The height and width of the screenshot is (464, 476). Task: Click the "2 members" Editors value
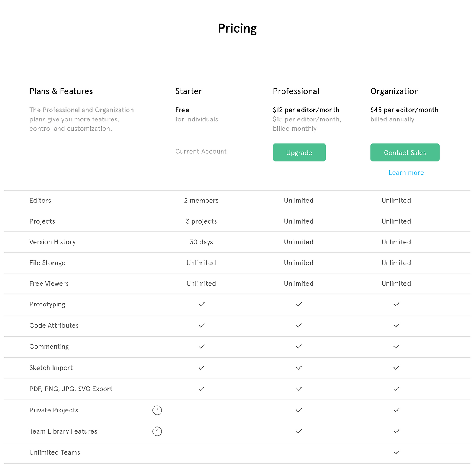click(x=201, y=201)
